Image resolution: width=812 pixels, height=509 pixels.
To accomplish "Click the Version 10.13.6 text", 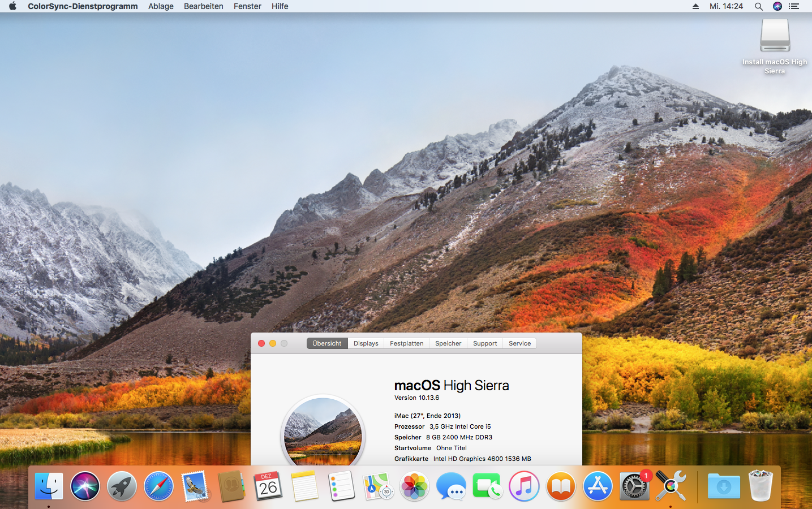I will click(x=416, y=398).
